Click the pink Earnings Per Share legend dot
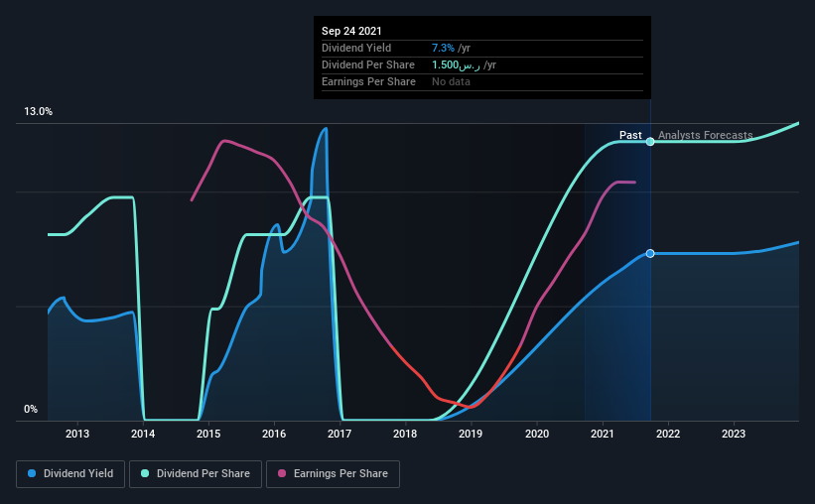This screenshot has width=815, height=504. coord(282,473)
